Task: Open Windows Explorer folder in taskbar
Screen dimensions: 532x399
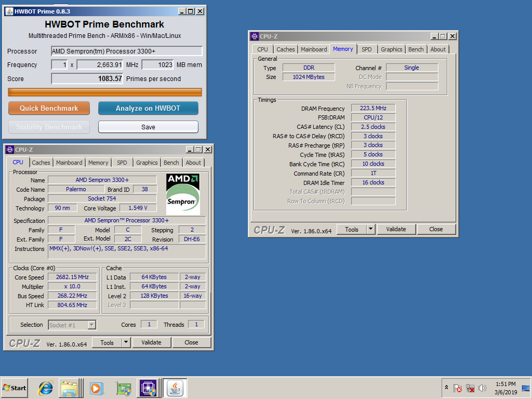Action: click(x=69, y=388)
